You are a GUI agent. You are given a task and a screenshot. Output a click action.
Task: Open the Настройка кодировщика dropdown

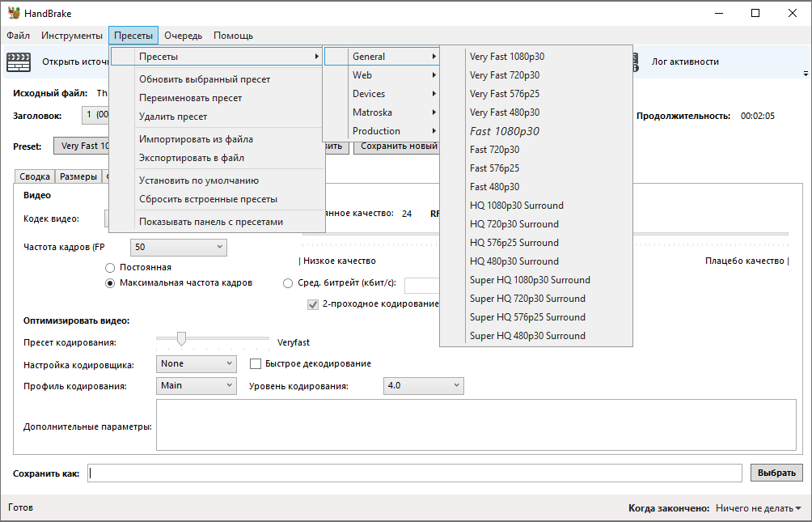pyautogui.click(x=197, y=364)
